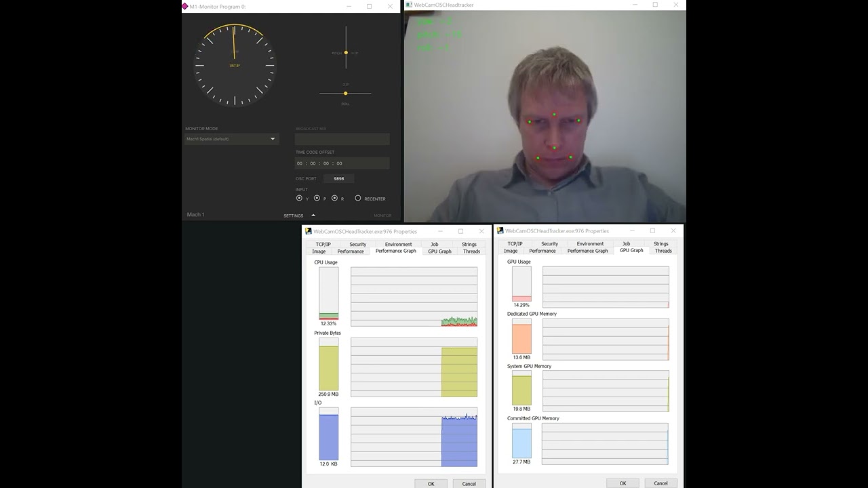The image size is (868, 488).
Task: Click the Roll horizontal slider handle
Action: 345,93
